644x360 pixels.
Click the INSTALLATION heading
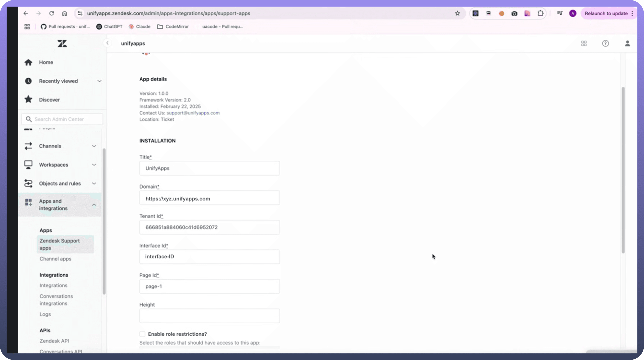coord(158,141)
